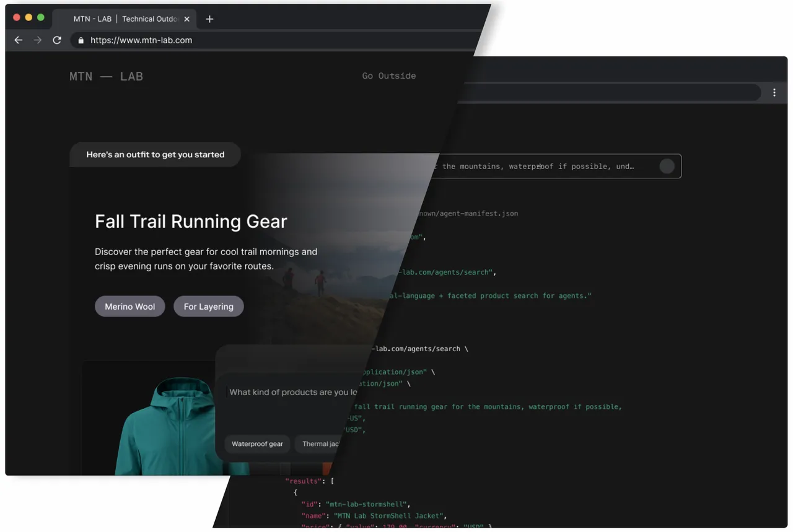This screenshot has height=532, width=793.
Task: Open the three-dot menu in rear window
Action: click(774, 92)
